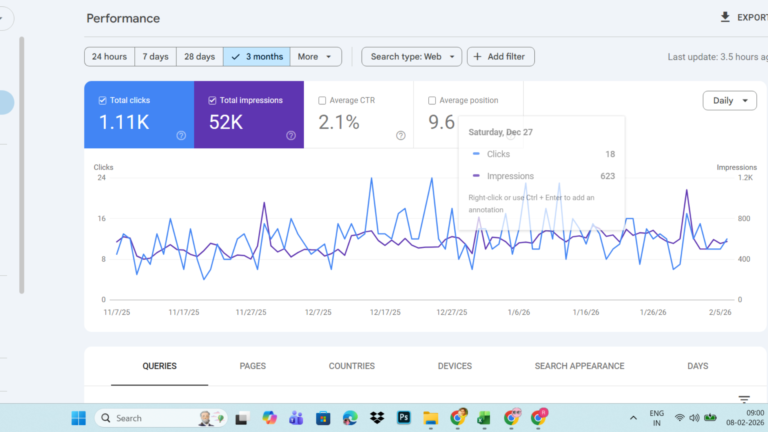768x432 pixels.
Task: Open help icon on Total clicks card
Action: coord(181,135)
